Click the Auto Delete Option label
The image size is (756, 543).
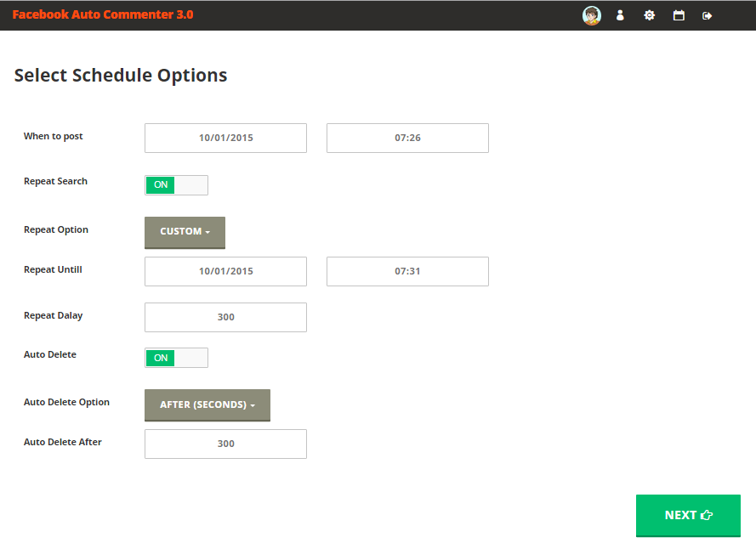66,402
